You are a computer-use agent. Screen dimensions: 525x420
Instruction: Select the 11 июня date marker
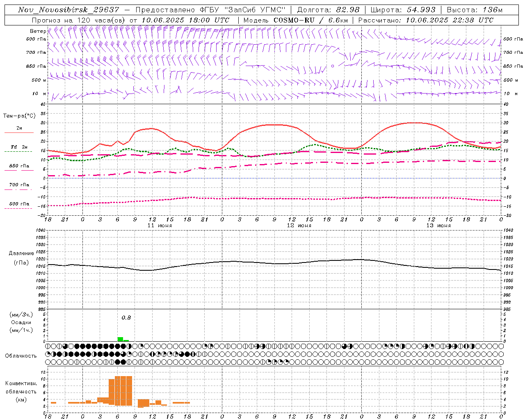tap(160, 226)
